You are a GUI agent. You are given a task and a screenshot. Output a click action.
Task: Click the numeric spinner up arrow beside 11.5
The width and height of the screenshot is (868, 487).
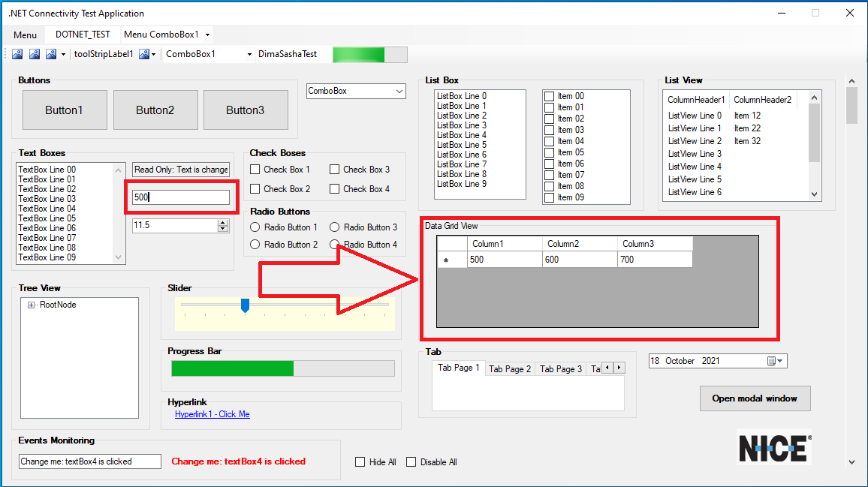pos(223,222)
